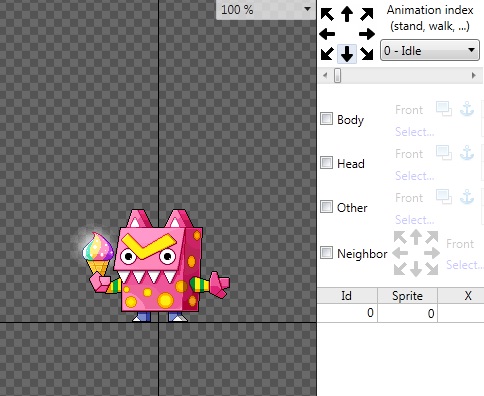Click Neighbor right direction arrow
484x396 pixels.
pos(432,253)
